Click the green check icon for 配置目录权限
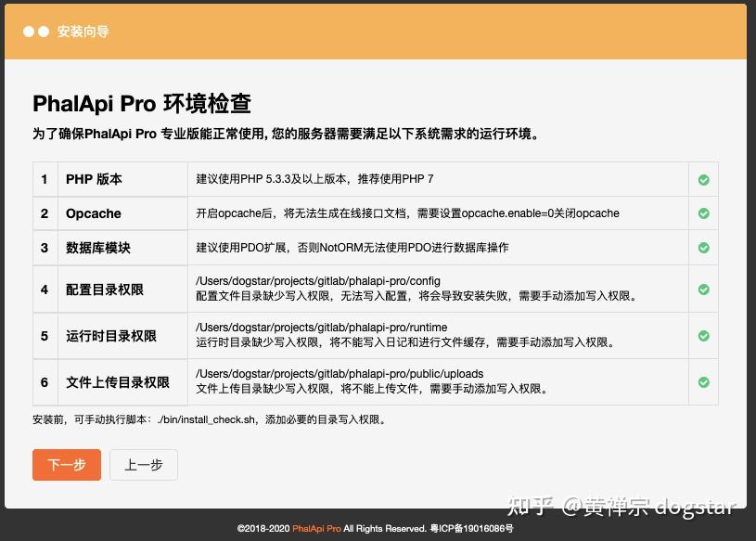756x541 pixels. 703,289
